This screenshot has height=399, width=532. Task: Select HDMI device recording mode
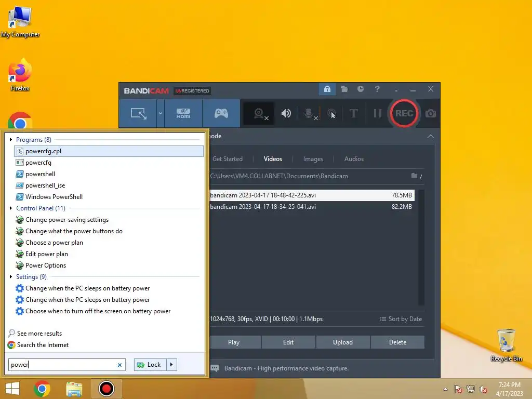pos(183,113)
